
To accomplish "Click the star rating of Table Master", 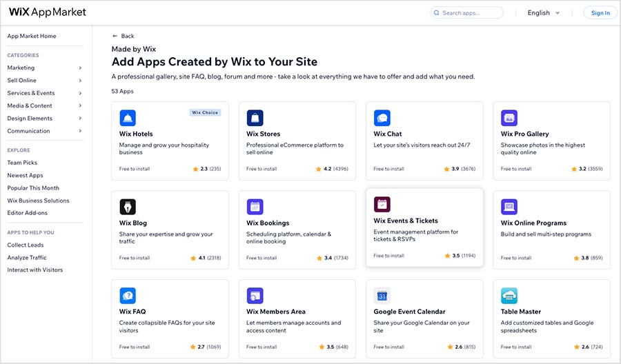I will pos(588,347).
